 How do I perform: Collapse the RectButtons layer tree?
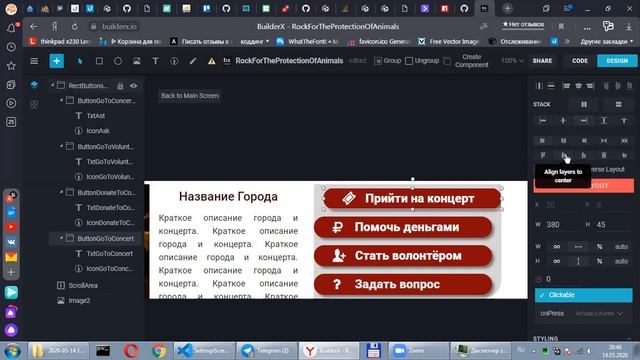click(x=52, y=85)
